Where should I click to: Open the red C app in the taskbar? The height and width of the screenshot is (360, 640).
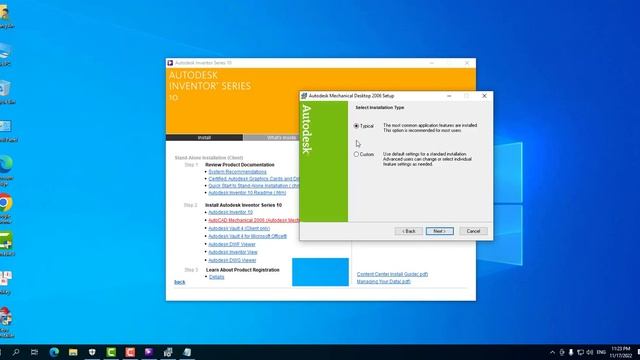[x=130, y=352]
